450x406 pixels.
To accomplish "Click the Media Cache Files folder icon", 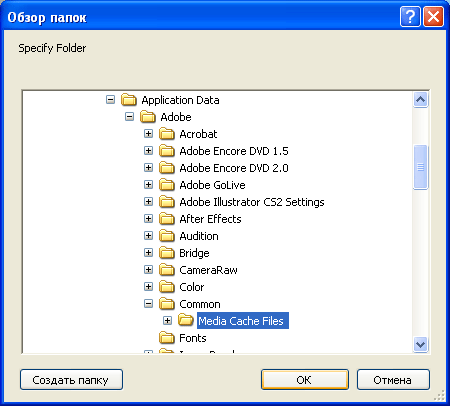I will point(186,320).
